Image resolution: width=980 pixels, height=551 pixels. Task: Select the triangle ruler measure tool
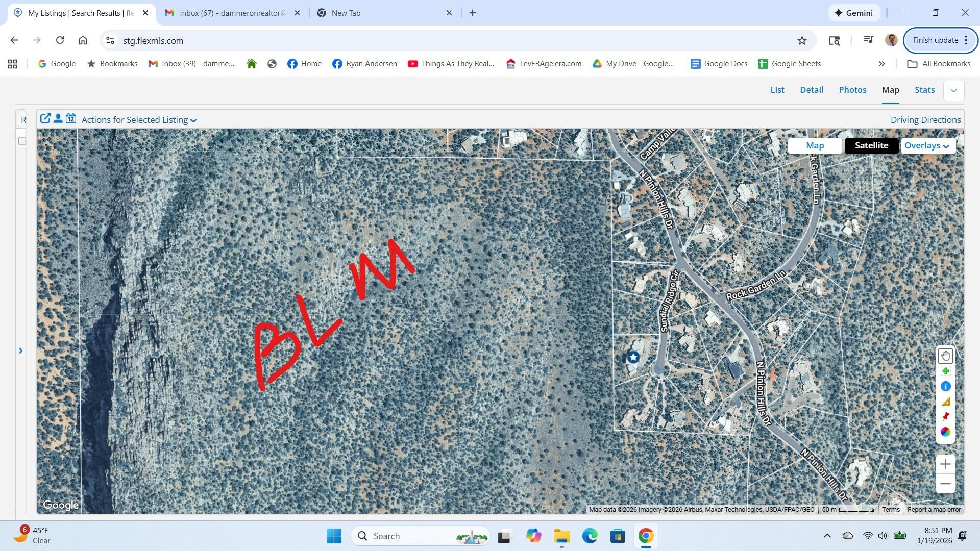(945, 402)
